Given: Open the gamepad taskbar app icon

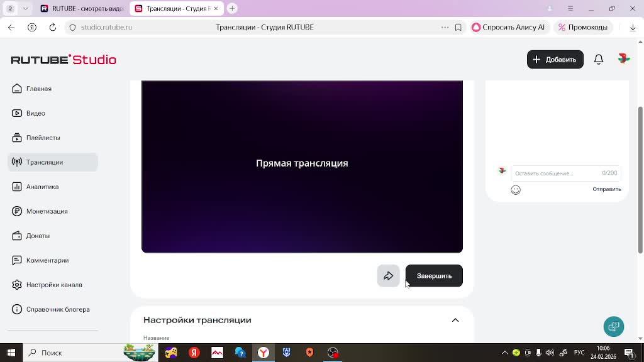Looking at the screenshot, I should click(x=171, y=353).
